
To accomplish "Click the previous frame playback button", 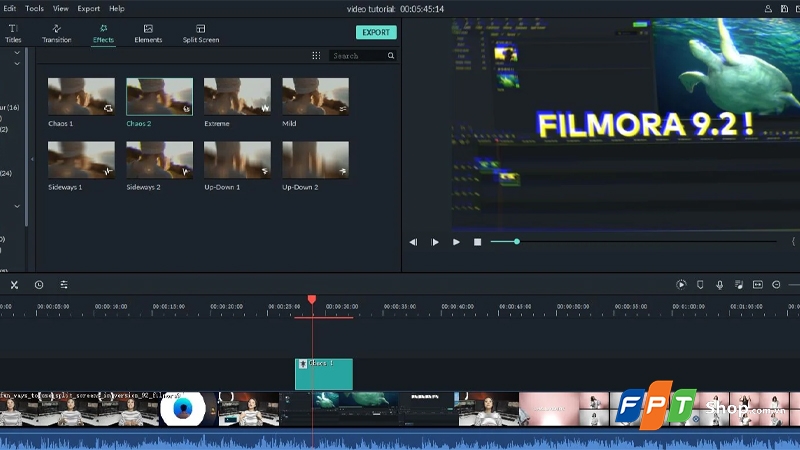I will coord(413,242).
